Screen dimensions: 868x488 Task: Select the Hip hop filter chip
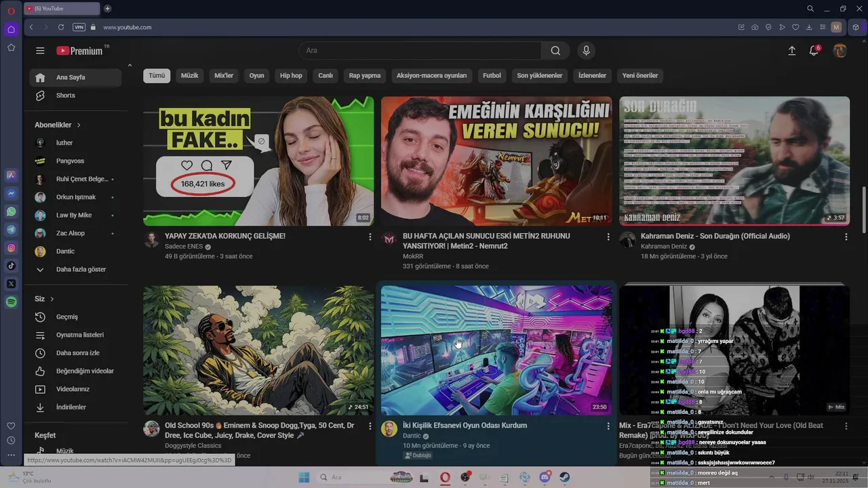(x=291, y=75)
